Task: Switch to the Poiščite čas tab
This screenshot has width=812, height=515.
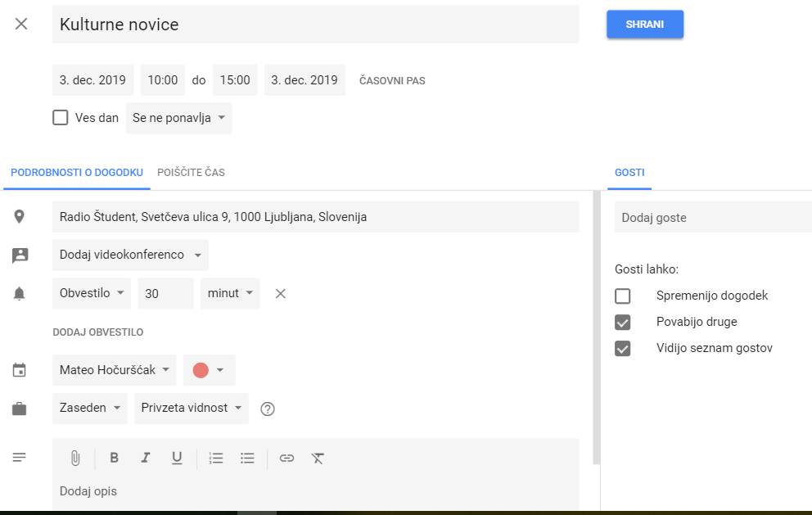Action: click(191, 173)
